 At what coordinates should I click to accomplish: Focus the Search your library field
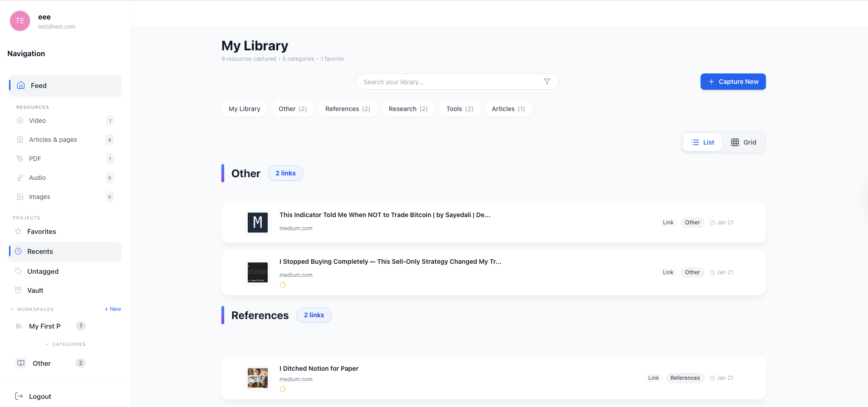pyautogui.click(x=457, y=82)
